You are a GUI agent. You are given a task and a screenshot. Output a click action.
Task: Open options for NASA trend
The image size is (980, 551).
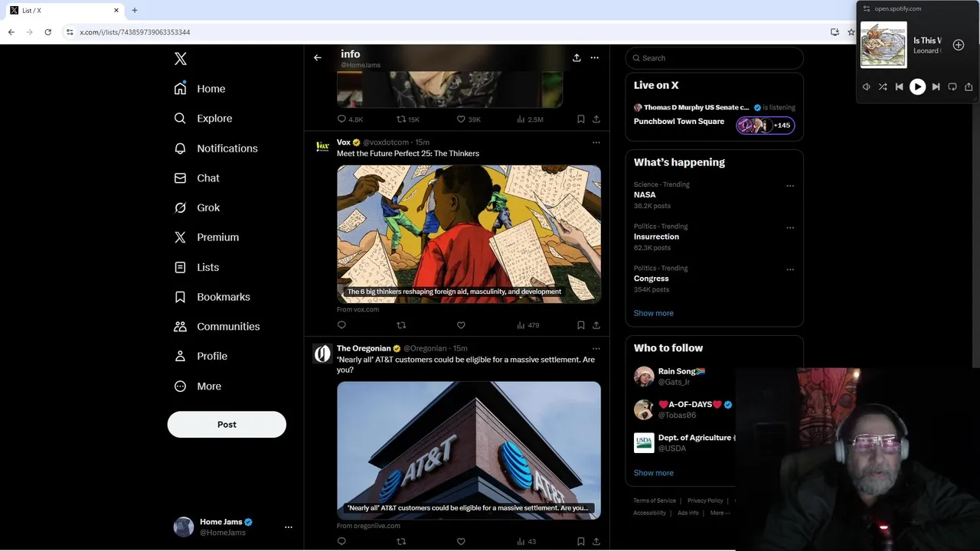coord(790,186)
